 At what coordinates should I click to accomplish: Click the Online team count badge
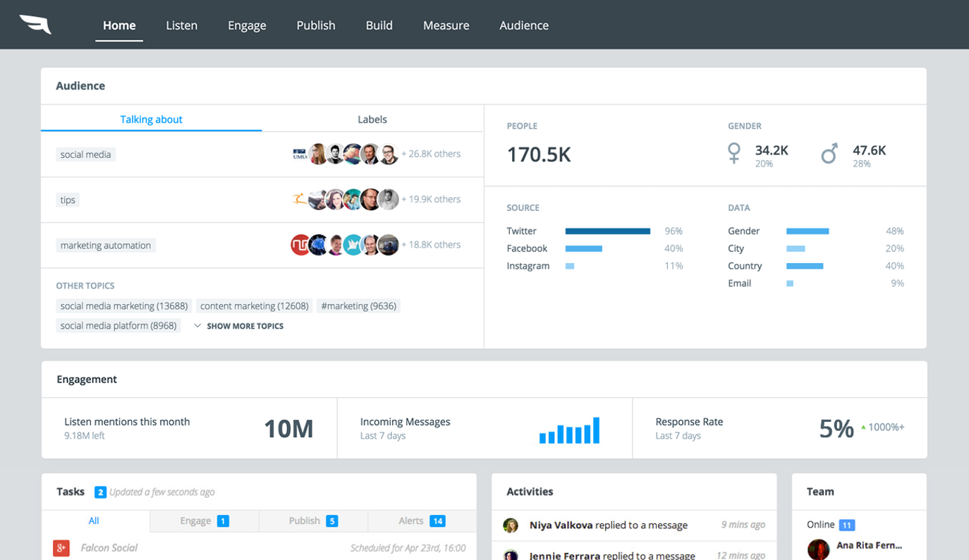846,525
